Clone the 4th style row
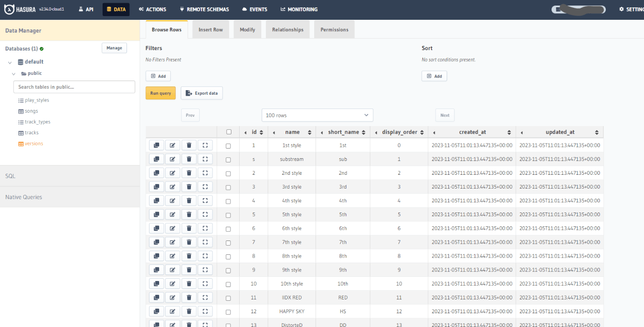Image resolution: width=644 pixels, height=327 pixels. (156, 201)
